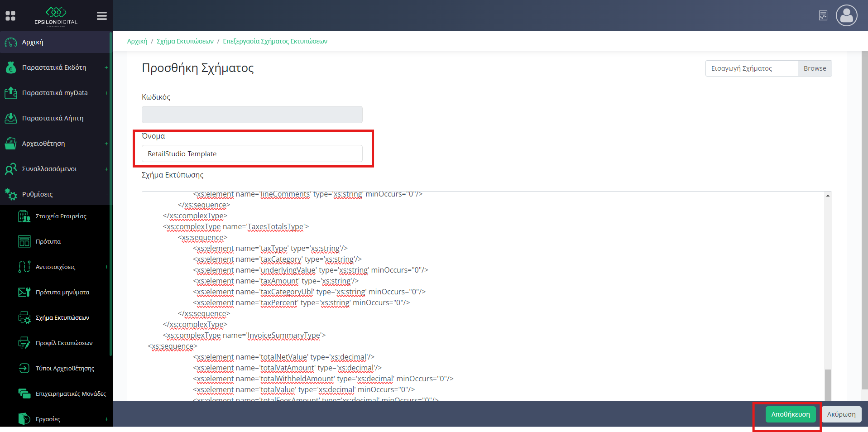
Task: Click Σχήμα Εκτυπώσεων breadcrumb link
Action: click(185, 41)
